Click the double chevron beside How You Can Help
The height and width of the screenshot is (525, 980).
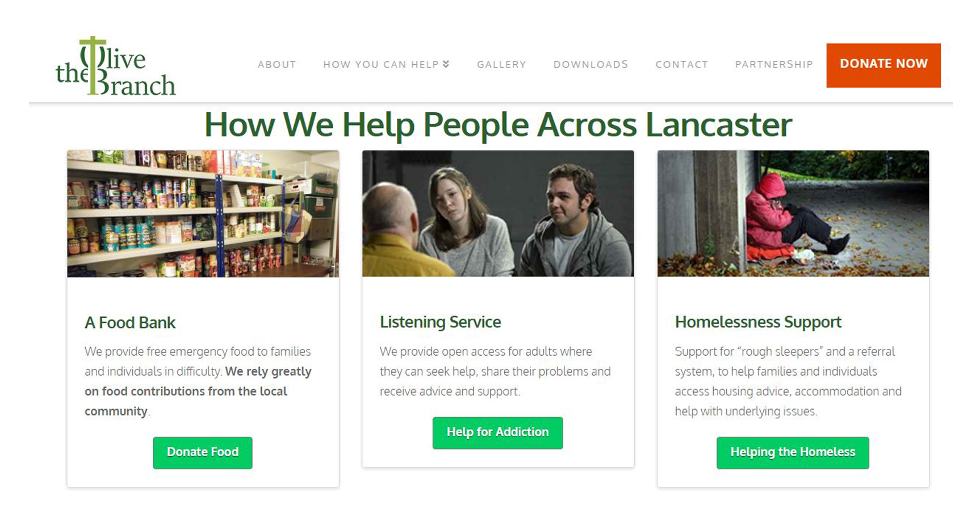point(446,64)
